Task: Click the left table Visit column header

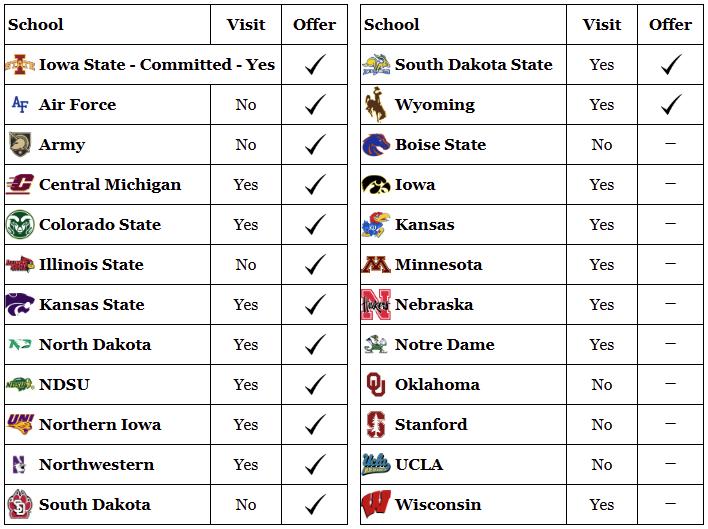Action: point(246,24)
